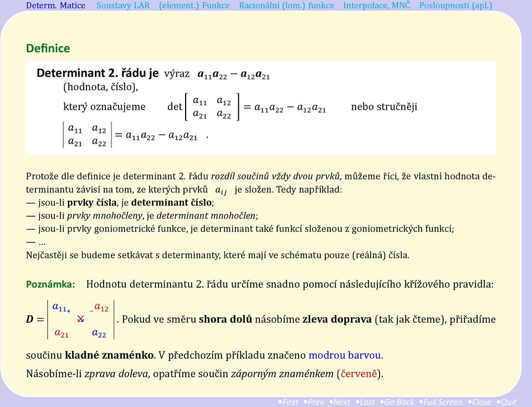Switch to Full Screen mode
Image resolution: width=532 pixels, height=407 pixels.
(x=441, y=402)
